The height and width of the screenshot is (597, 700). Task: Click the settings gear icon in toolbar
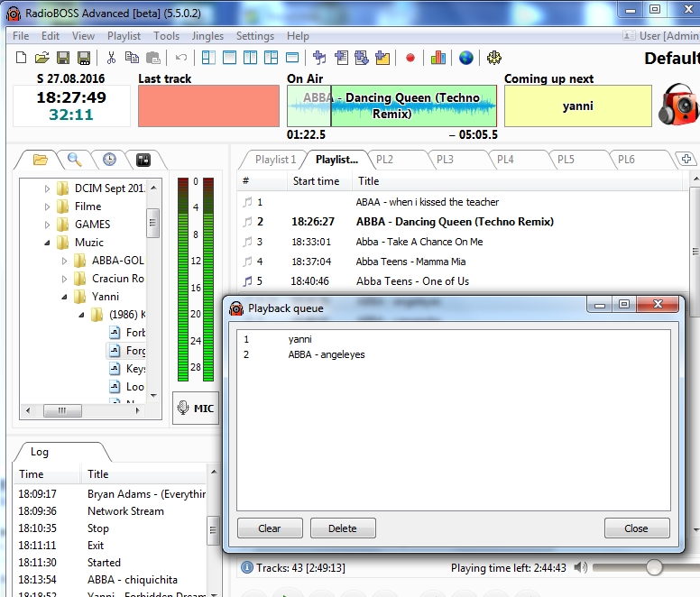[493, 58]
